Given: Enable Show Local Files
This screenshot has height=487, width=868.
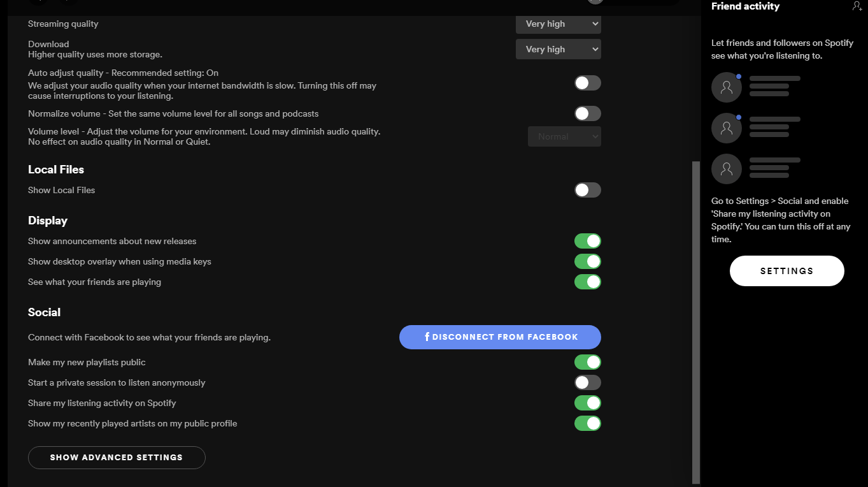Looking at the screenshot, I should 588,190.
